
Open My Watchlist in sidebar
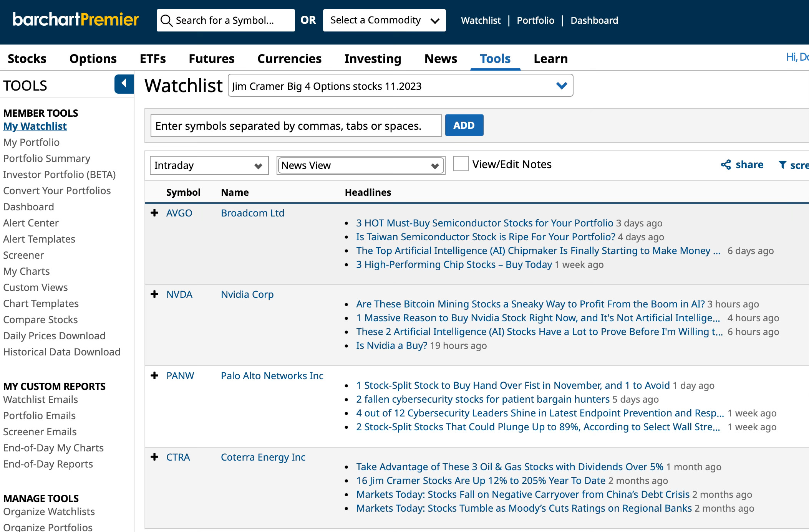[35, 126]
